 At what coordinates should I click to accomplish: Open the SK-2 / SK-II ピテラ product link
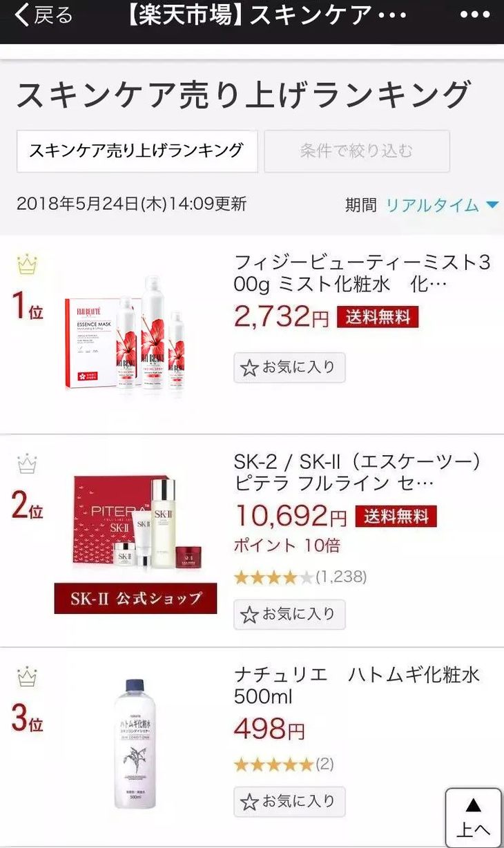pyautogui.click(x=358, y=472)
